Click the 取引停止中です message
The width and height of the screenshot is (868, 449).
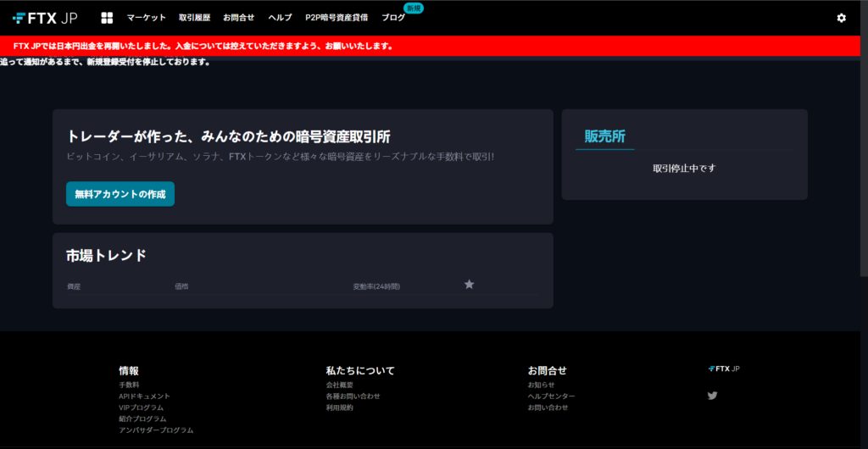[x=684, y=168]
